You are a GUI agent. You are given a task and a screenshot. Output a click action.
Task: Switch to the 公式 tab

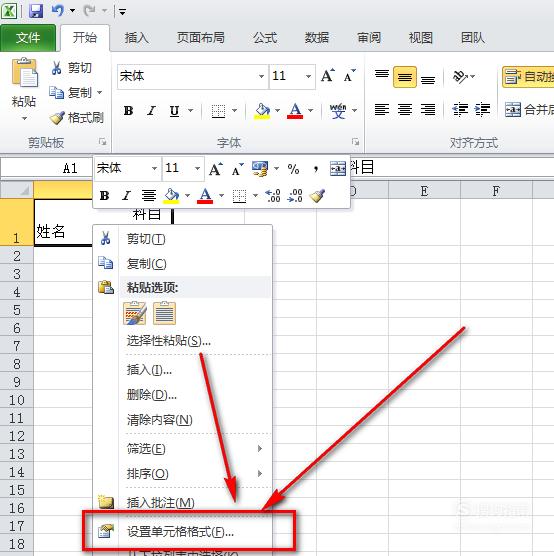pyautogui.click(x=265, y=38)
